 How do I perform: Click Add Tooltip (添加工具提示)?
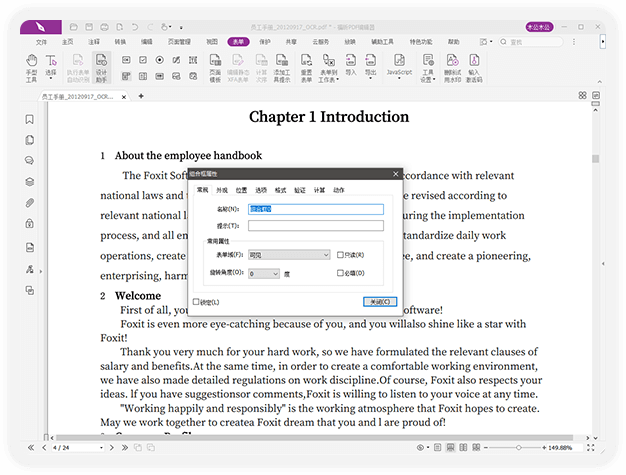[x=282, y=68]
